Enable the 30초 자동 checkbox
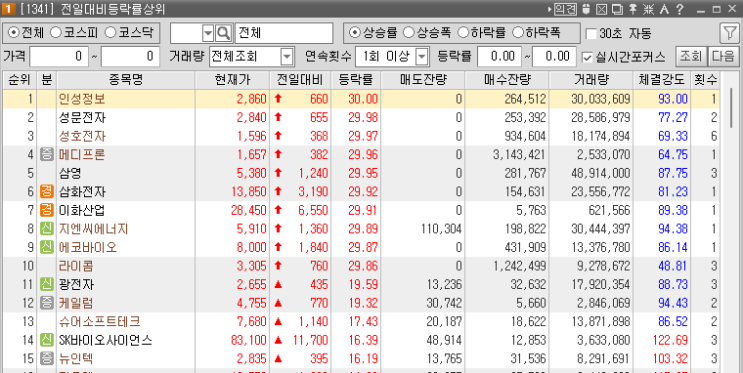Image resolution: width=743 pixels, height=373 pixels. click(591, 34)
